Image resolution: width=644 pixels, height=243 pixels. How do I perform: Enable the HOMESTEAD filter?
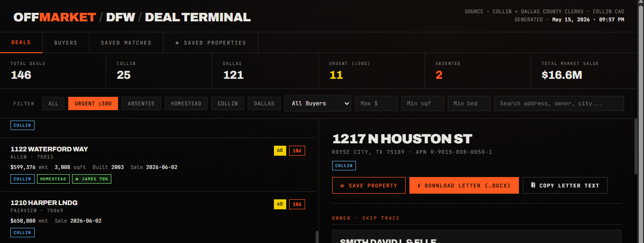(186, 103)
